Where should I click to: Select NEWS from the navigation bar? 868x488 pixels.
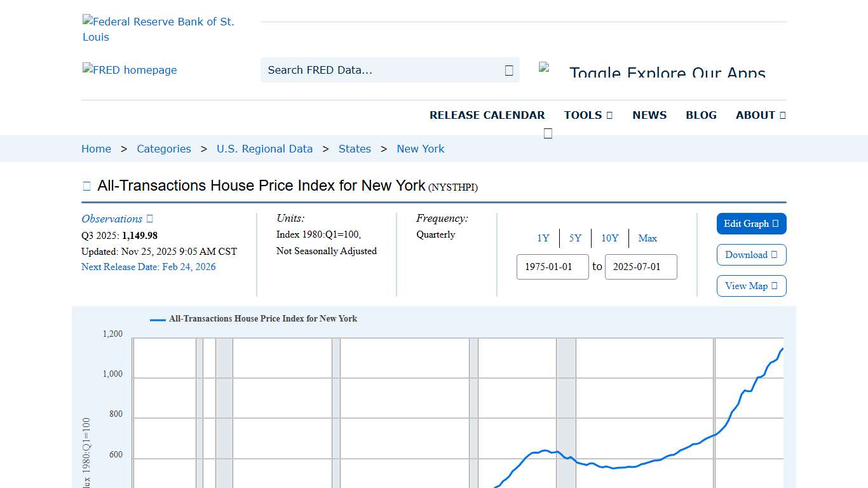click(x=649, y=115)
